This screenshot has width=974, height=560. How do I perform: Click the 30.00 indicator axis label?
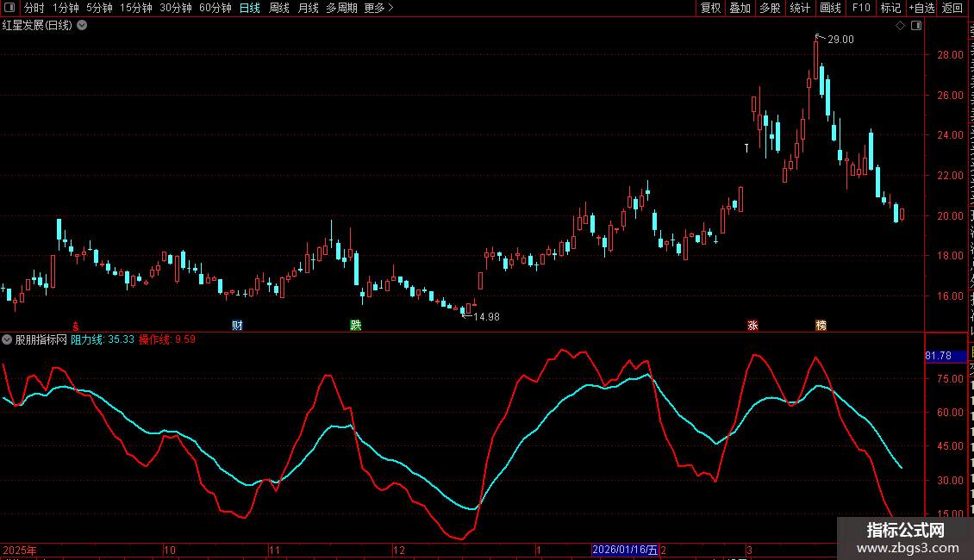(951, 481)
